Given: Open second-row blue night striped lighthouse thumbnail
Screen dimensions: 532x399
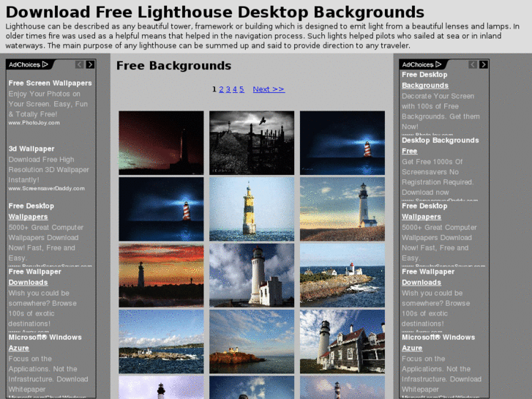Looking at the screenshot, I should [x=161, y=209].
